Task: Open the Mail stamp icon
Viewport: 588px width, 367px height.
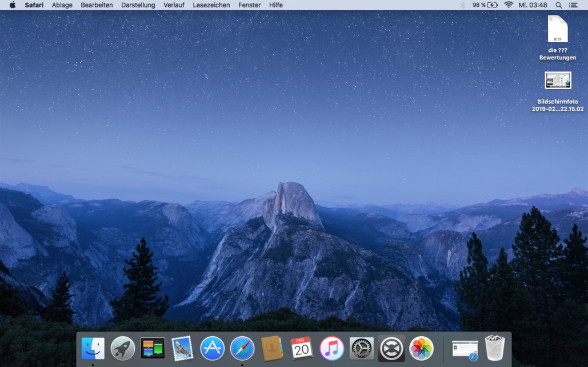Action: [x=182, y=348]
